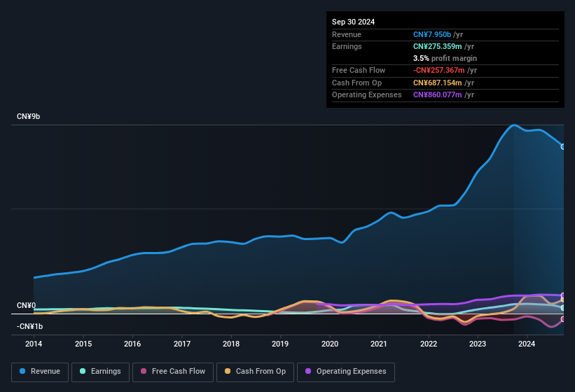575x392 pixels.
Task: Toggle the Free Cash Flow legend button
Action: click(x=173, y=372)
